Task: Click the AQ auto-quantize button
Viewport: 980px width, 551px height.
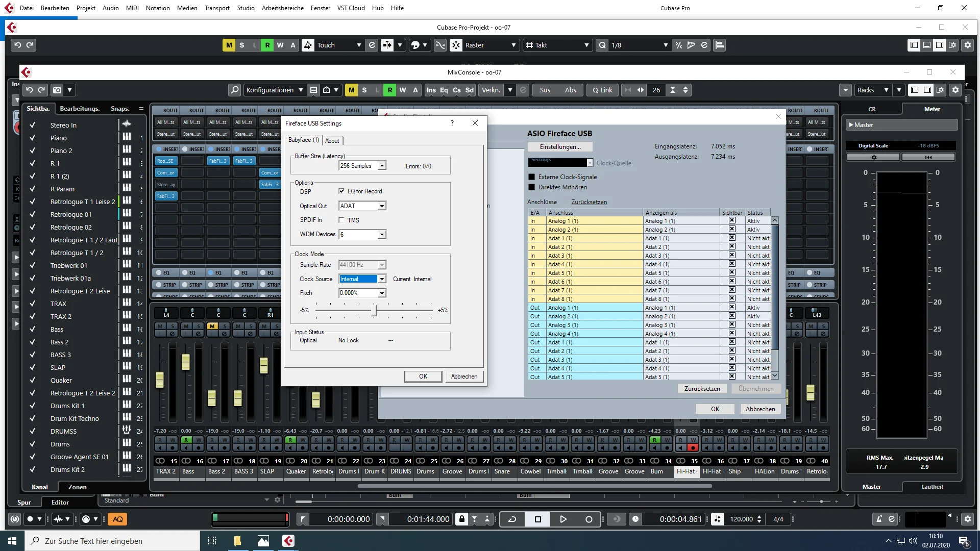Action: [x=118, y=519]
